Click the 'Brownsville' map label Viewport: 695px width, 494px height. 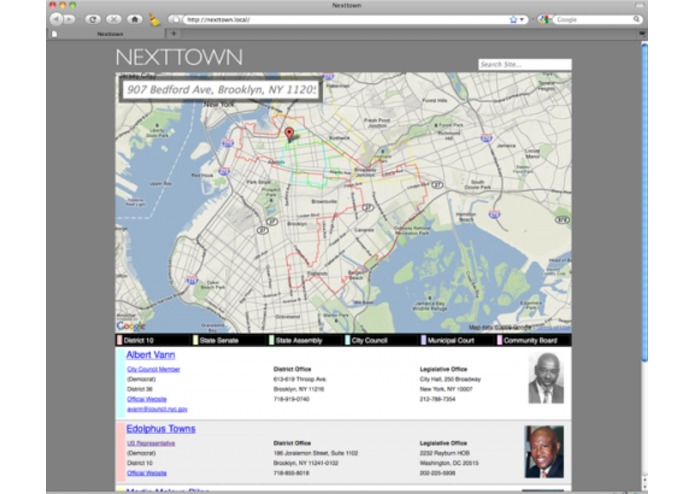tap(324, 201)
